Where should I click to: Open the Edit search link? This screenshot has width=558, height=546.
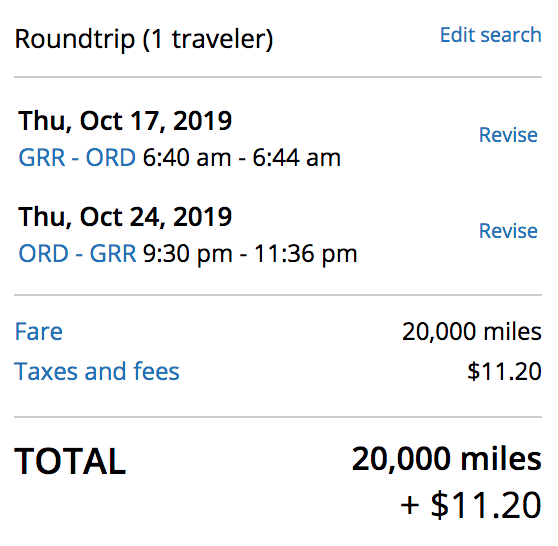491,35
